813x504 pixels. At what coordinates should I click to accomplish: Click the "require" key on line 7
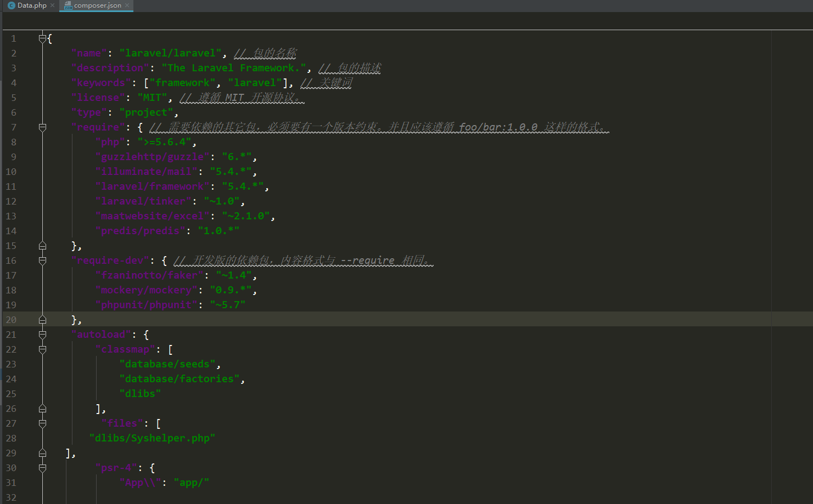(x=98, y=127)
